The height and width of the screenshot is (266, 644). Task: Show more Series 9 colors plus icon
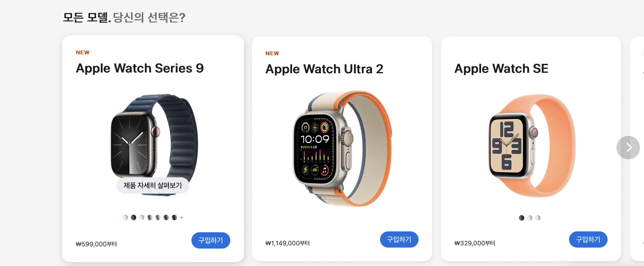182,218
